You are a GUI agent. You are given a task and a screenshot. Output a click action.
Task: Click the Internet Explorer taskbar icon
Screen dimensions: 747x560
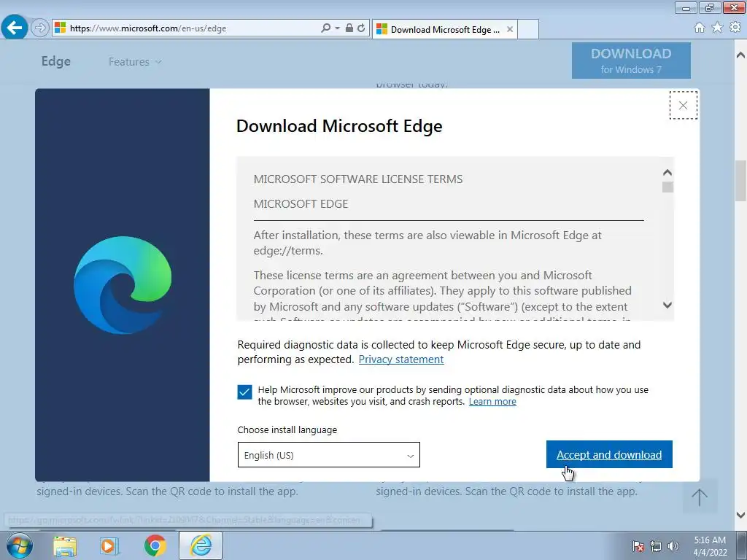pos(201,545)
